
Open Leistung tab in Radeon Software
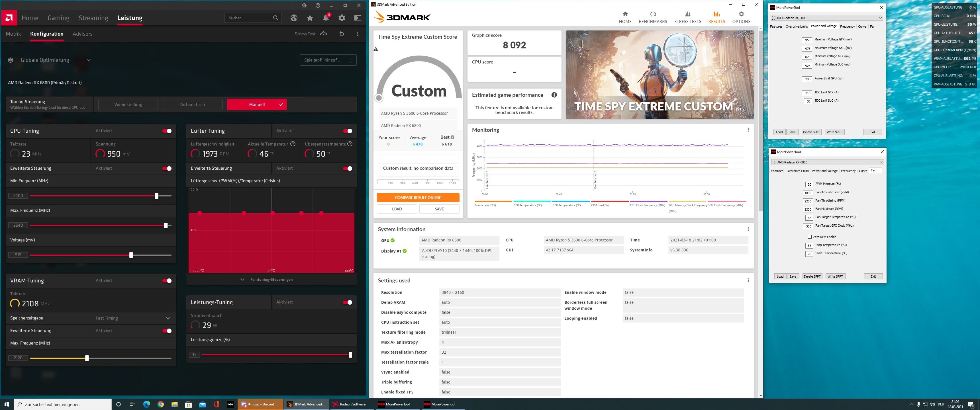pos(129,17)
